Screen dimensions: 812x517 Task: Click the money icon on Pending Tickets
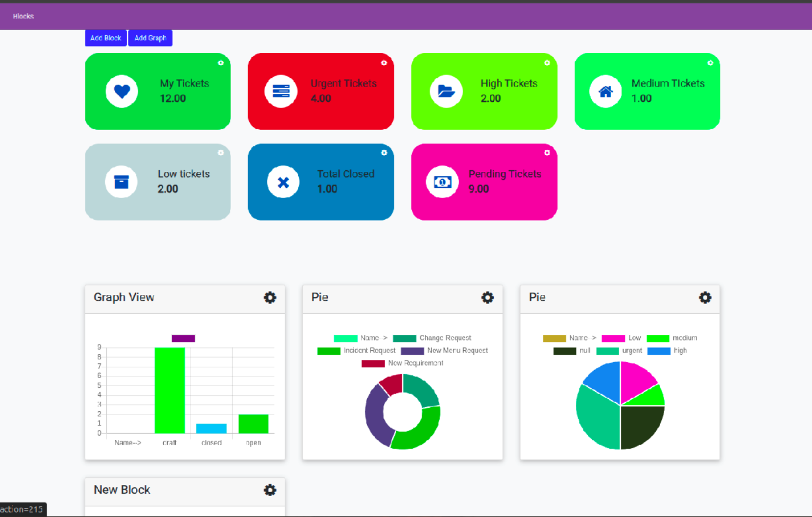442,182
